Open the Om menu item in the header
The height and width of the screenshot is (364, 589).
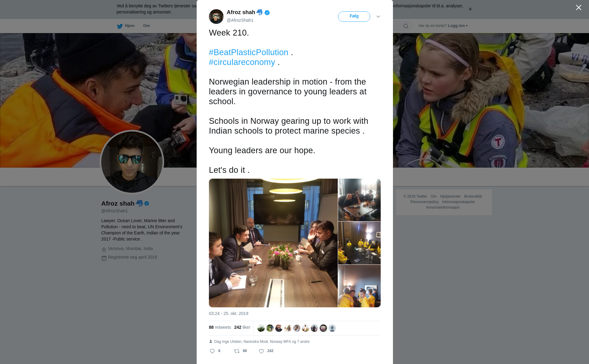(x=146, y=26)
